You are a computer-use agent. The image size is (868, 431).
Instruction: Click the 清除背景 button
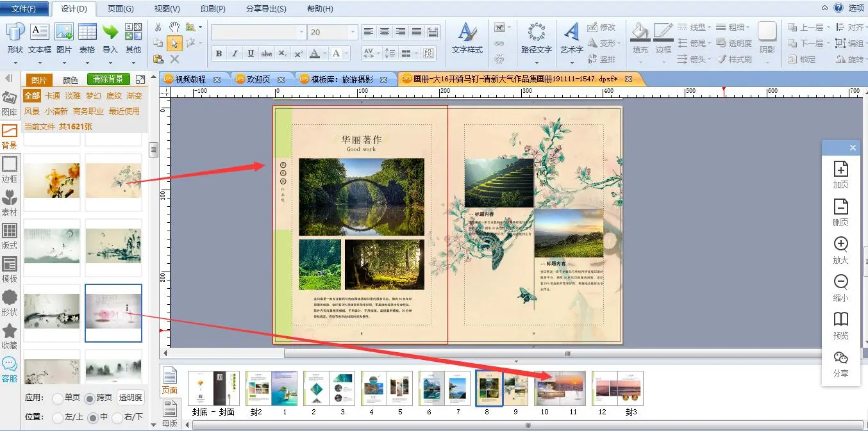108,79
